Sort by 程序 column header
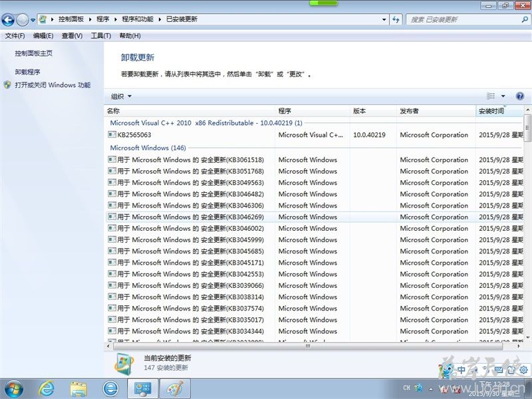This screenshot has width=532, height=399. tap(313, 111)
